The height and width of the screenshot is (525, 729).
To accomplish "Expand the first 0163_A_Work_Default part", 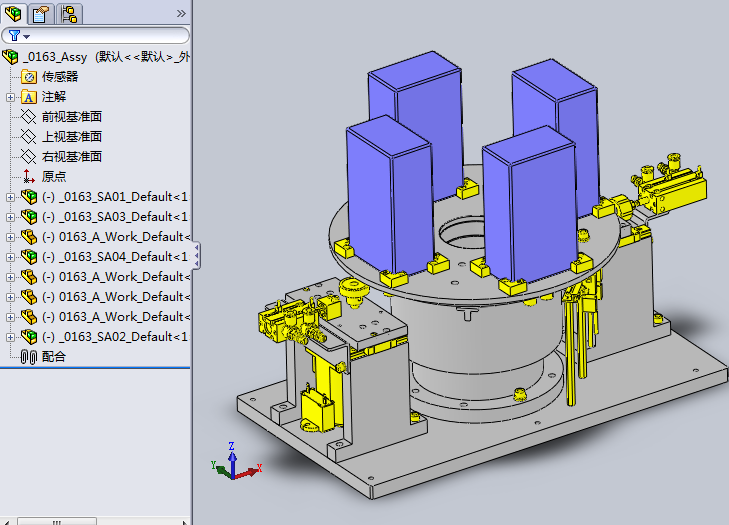I will click(x=10, y=237).
